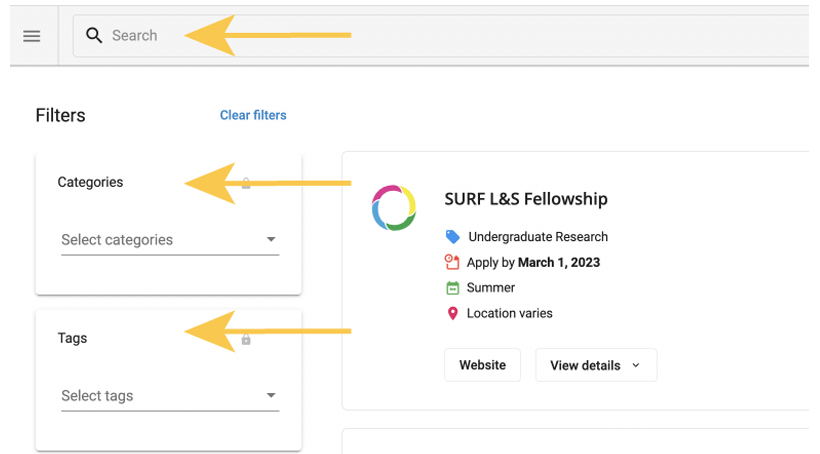Click the Apply by March 1, 2023 text
Viewport: 820px width, 454px height.
(x=533, y=263)
